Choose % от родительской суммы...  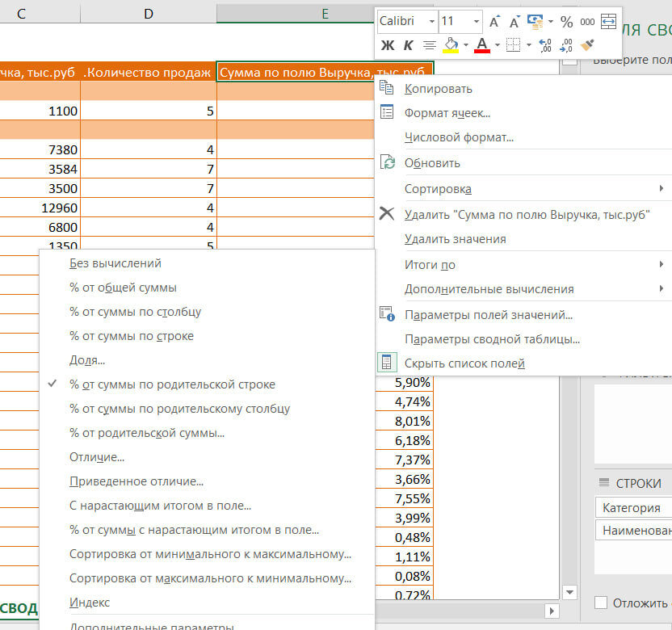point(147,433)
